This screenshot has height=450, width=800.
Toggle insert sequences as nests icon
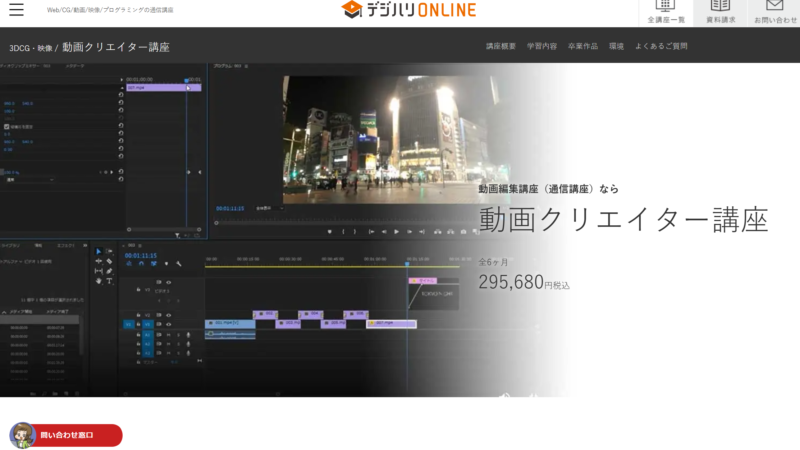(x=129, y=264)
